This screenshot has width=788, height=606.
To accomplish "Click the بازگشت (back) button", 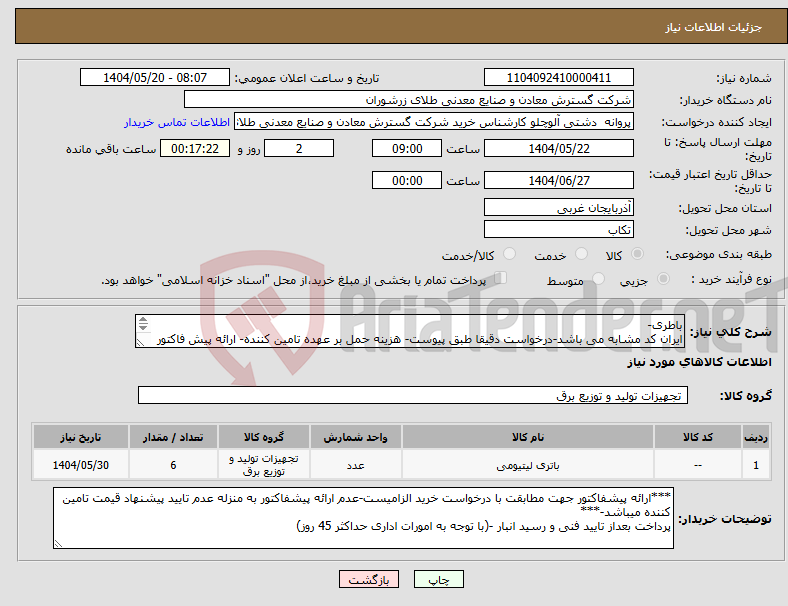I will coord(369,579).
